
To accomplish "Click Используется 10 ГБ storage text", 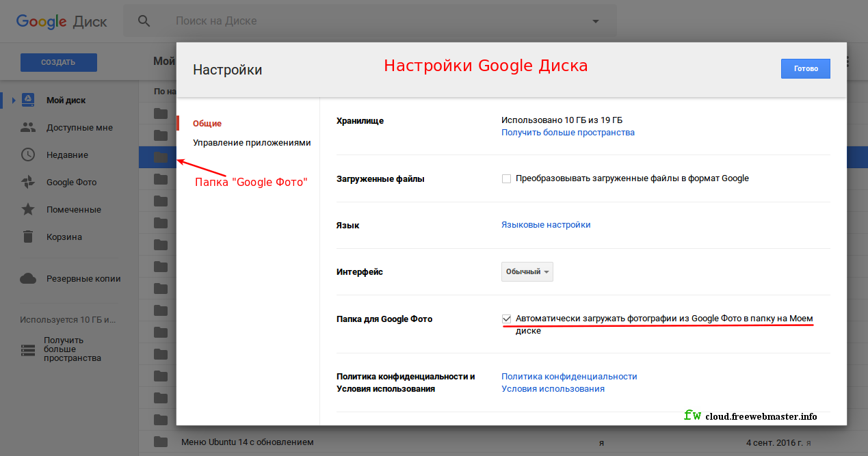I will [x=68, y=319].
